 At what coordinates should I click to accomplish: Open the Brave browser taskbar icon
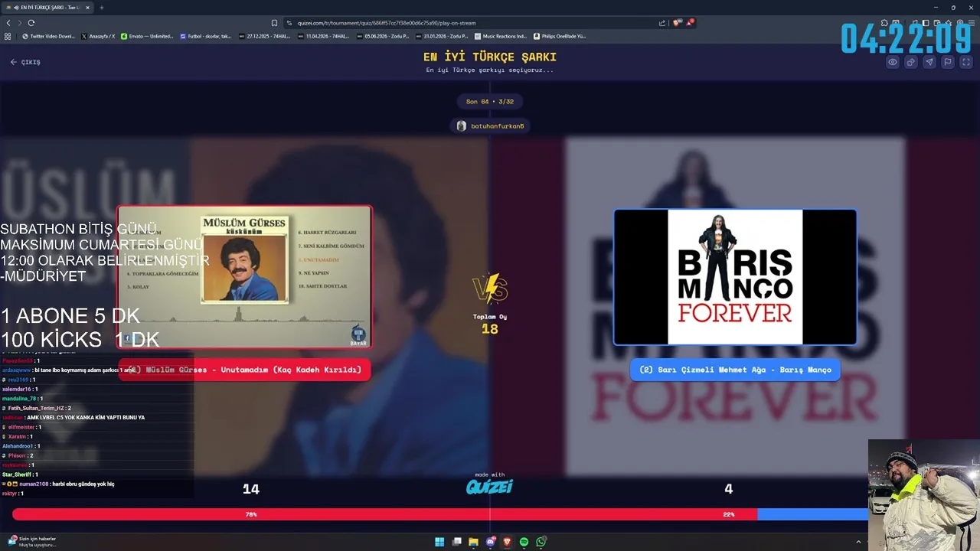point(507,542)
